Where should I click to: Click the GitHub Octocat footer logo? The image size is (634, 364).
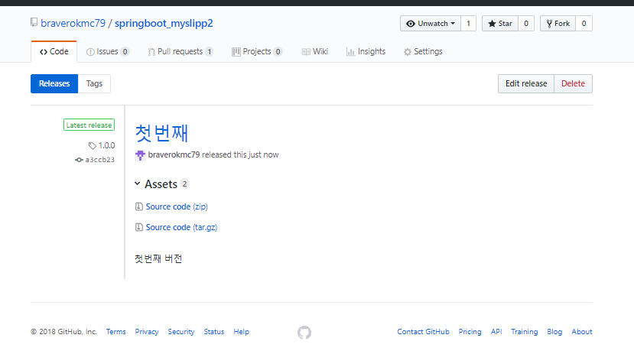(x=304, y=333)
